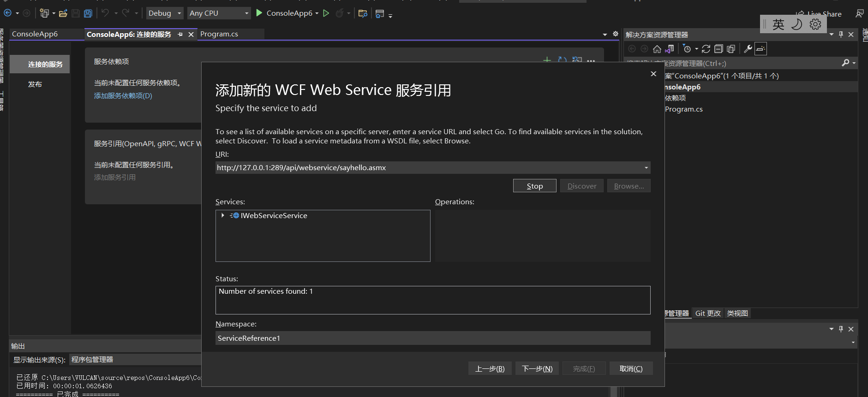This screenshot has width=868, height=397.
Task: Click the 下一步(N) next button
Action: click(x=537, y=368)
